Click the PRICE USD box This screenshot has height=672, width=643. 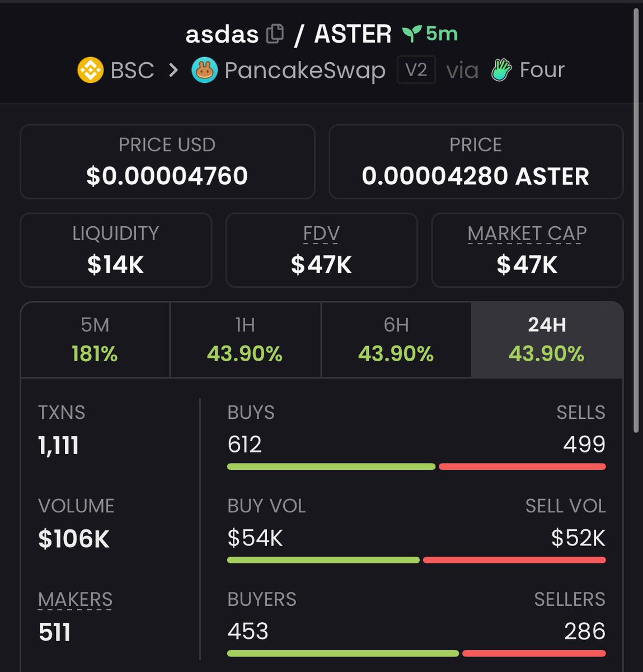pos(167,161)
